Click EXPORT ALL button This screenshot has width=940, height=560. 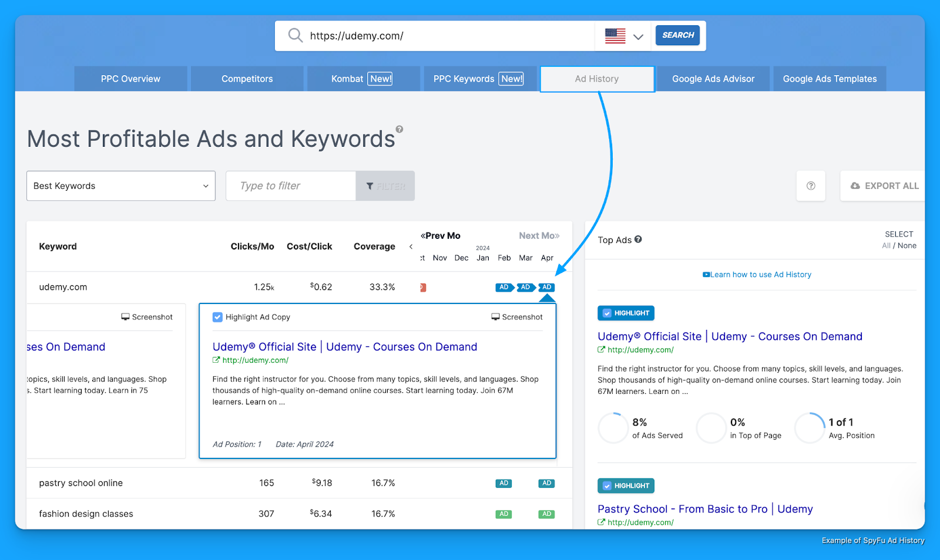[x=884, y=186]
